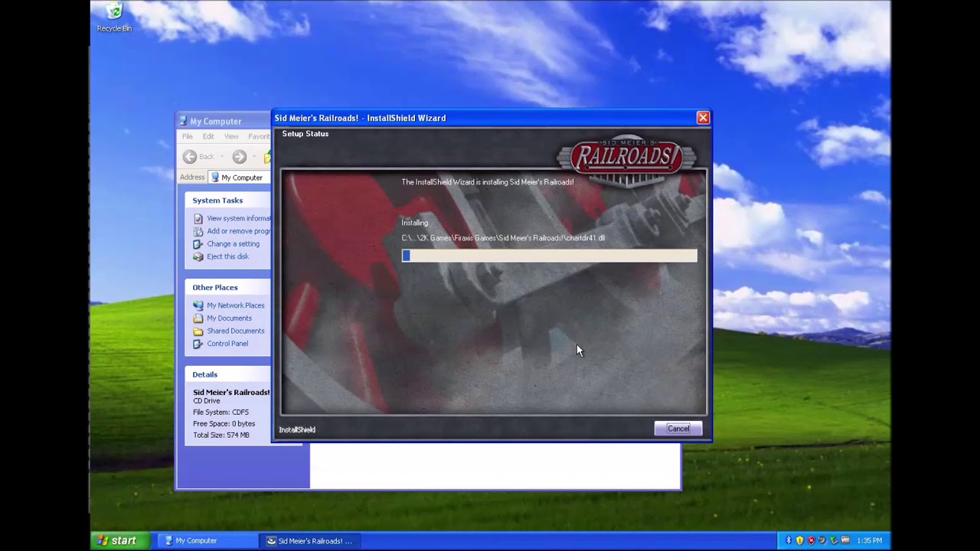Click the Safely Remove Hardware tray icon
Screen dimensions: 980x551
coord(834,540)
